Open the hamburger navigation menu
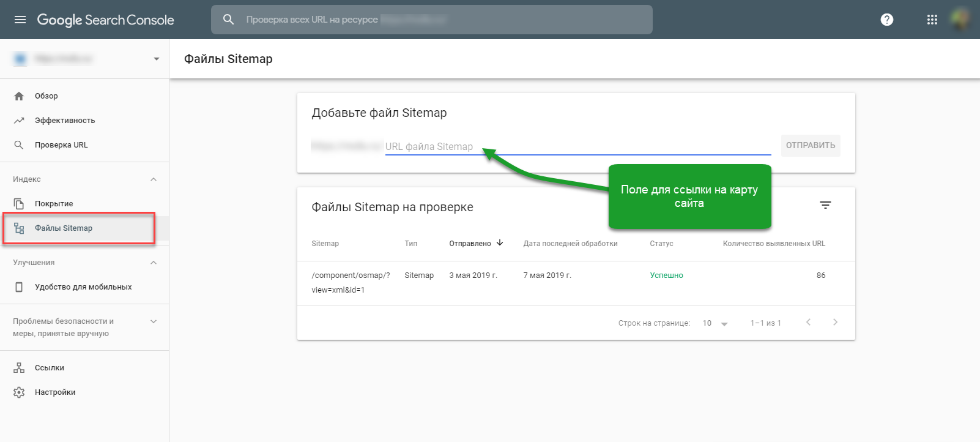 click(x=20, y=20)
